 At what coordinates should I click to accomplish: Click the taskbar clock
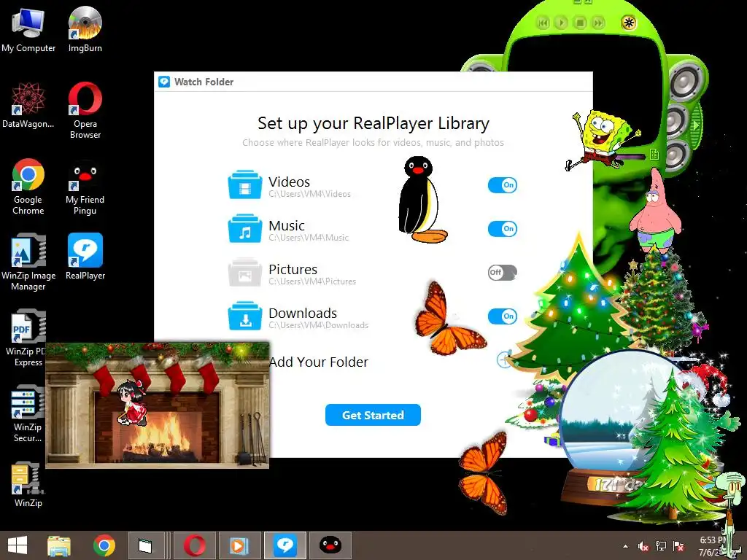713,546
